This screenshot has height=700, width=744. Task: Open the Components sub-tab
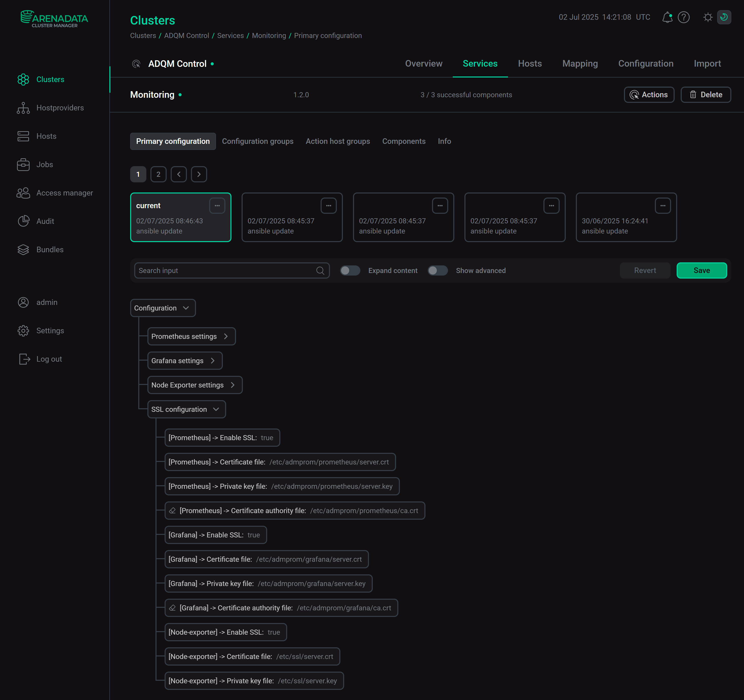[404, 141]
